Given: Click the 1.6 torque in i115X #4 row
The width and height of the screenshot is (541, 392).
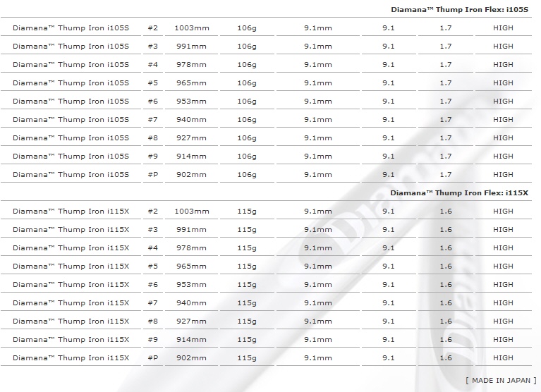Looking at the screenshot, I should 446,248.
